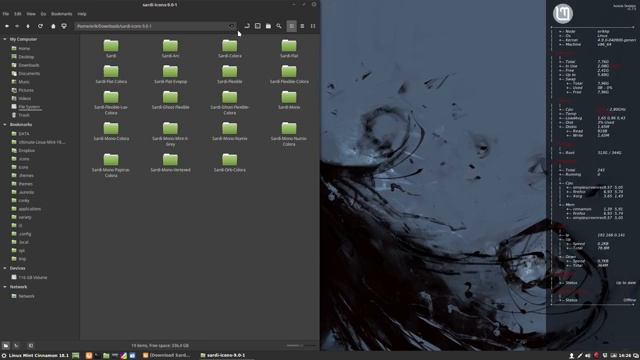The width and height of the screenshot is (640, 360).
Task: Show desktop from panel launcher
Action: (76, 356)
